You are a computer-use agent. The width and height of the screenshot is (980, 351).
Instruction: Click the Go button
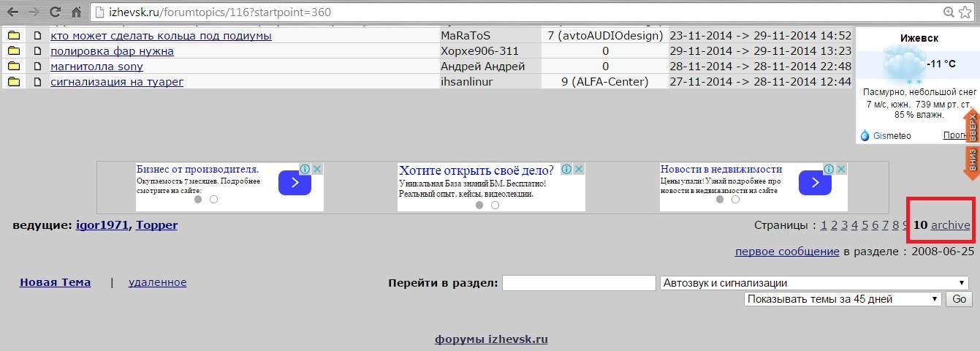[x=959, y=299]
